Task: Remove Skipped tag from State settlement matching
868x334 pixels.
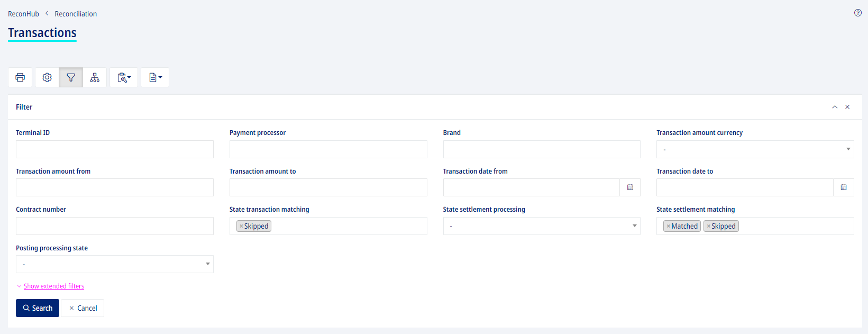Action: tap(709, 226)
